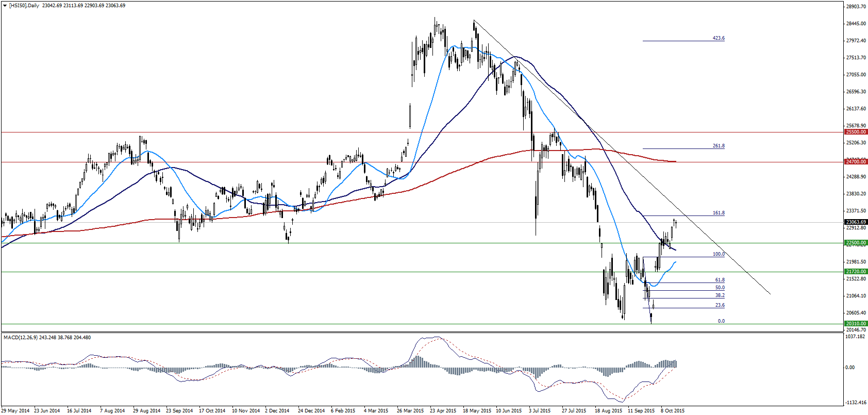Click the dropdown triangle beside [HSI50],Daily
This screenshot has height=415, width=868.
[x=5, y=6]
